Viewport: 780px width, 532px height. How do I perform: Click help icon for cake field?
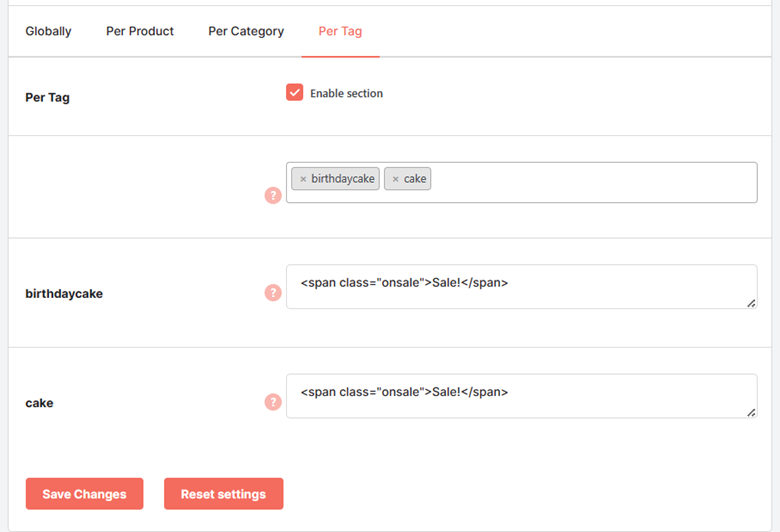click(x=273, y=402)
